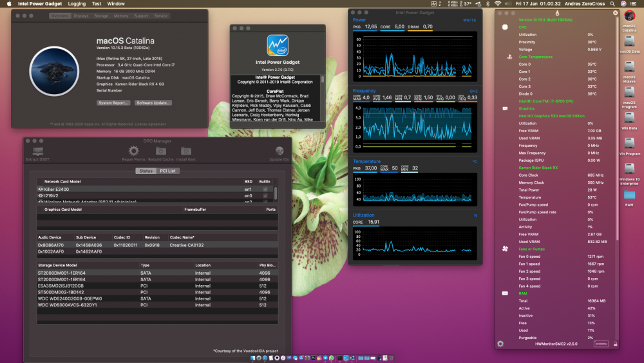Click HWMonitorSMC2 settings gear icon

[500, 344]
